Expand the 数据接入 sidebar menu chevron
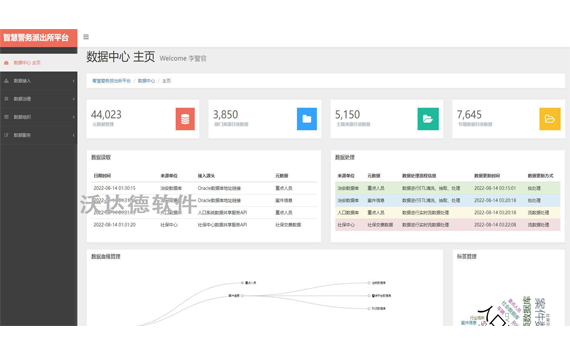570x360 pixels. tap(73, 81)
